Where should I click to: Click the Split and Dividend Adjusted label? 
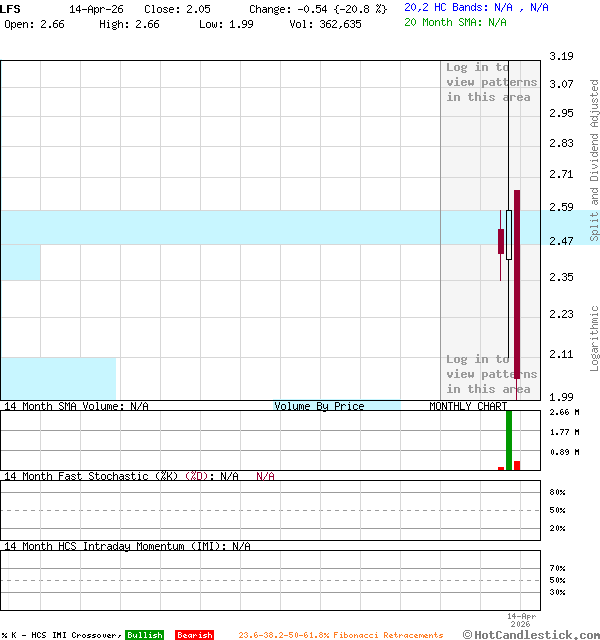pos(594,160)
